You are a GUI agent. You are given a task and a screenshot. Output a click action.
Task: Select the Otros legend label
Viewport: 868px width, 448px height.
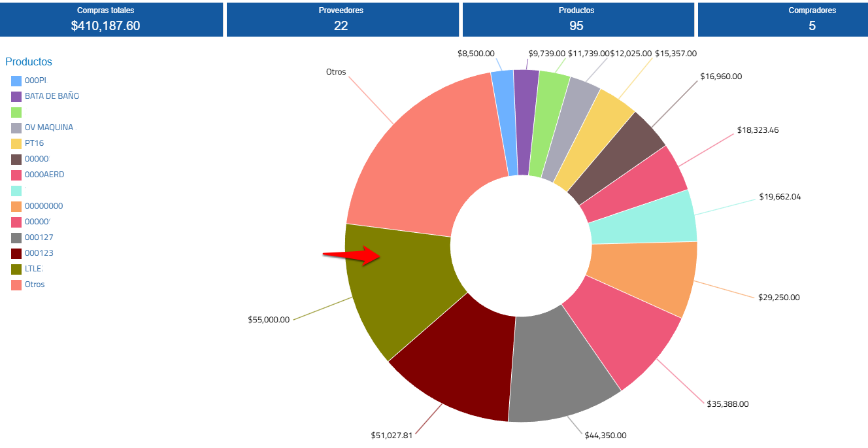[x=35, y=284]
